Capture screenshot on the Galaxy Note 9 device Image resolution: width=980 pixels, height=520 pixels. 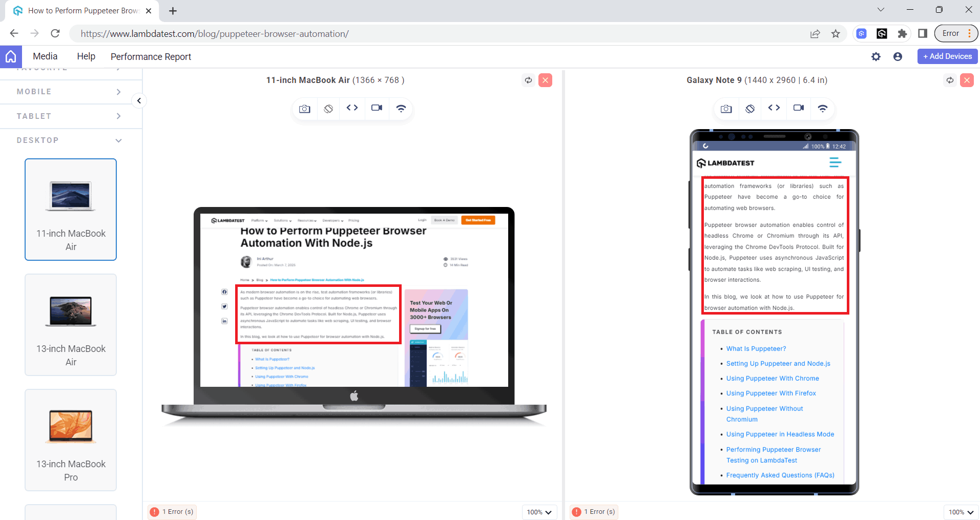coord(726,109)
